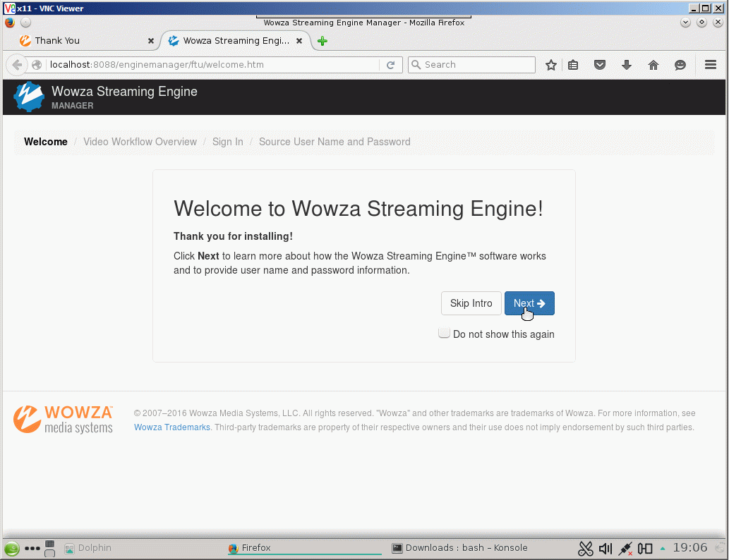
Task: Click the Wowza media systems footer logo
Action: coord(64,420)
